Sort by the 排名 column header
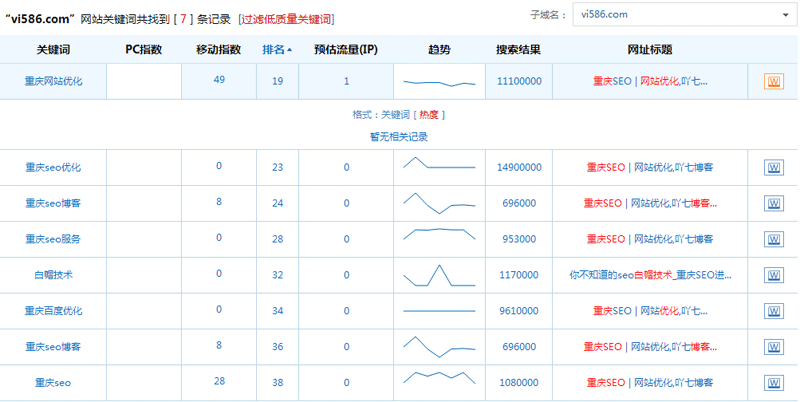800x402 pixels. tap(277, 49)
